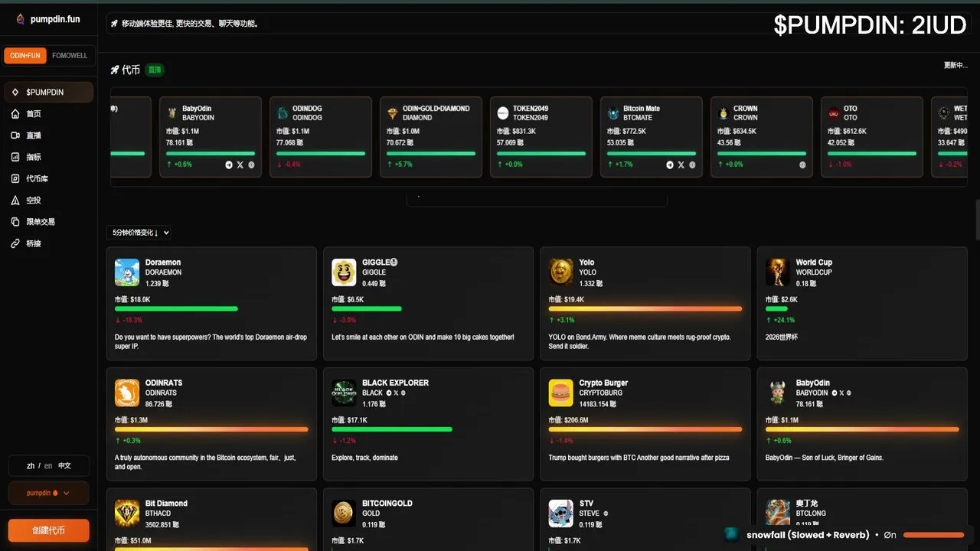Click 创建代币 create token button
Image resolution: width=980 pixels, height=551 pixels.
point(48,530)
